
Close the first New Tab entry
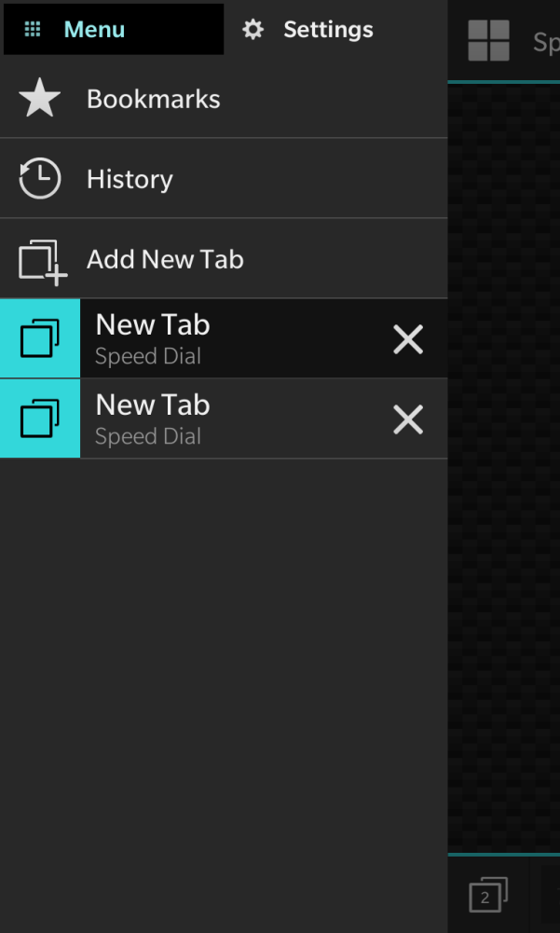408,339
